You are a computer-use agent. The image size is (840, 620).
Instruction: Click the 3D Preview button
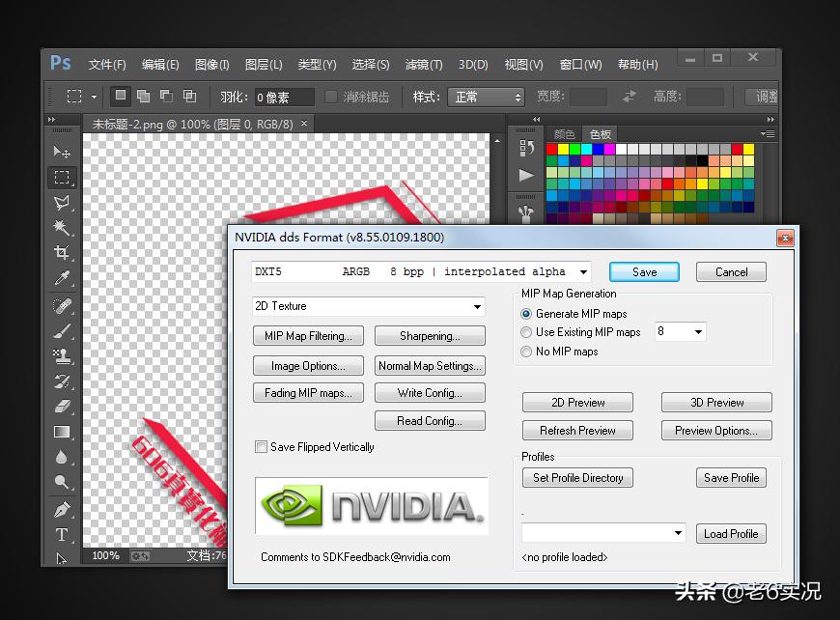tap(716, 403)
